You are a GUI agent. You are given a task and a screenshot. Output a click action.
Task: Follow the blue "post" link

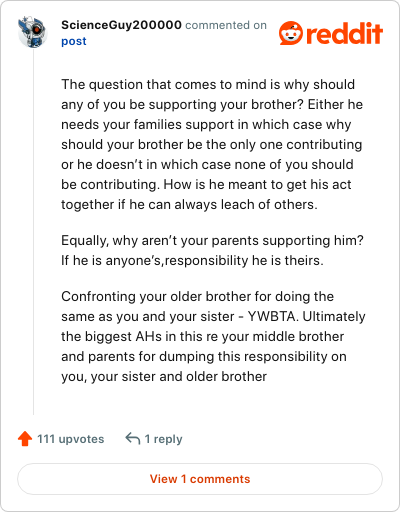[74, 41]
